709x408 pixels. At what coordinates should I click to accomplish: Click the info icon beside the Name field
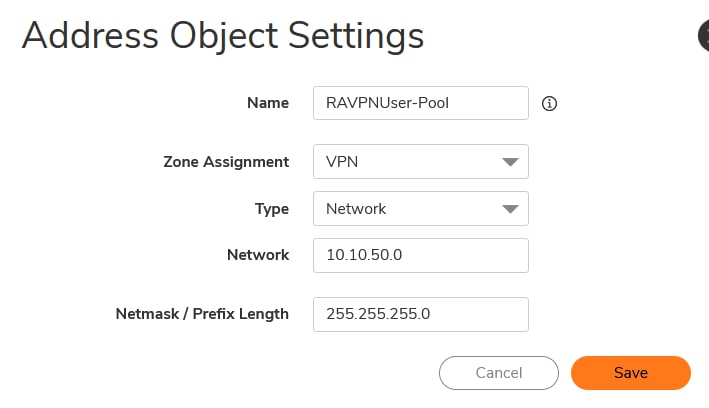click(549, 103)
